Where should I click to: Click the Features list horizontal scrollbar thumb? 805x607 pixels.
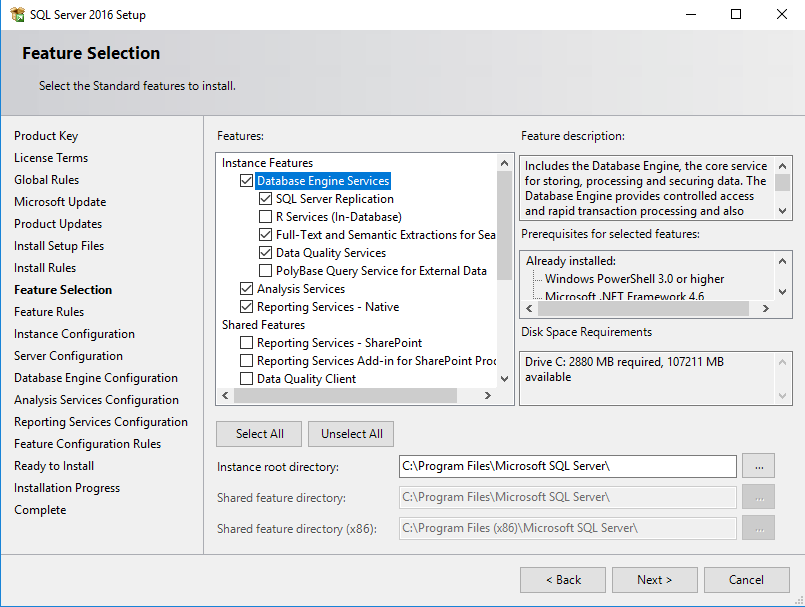pos(345,395)
